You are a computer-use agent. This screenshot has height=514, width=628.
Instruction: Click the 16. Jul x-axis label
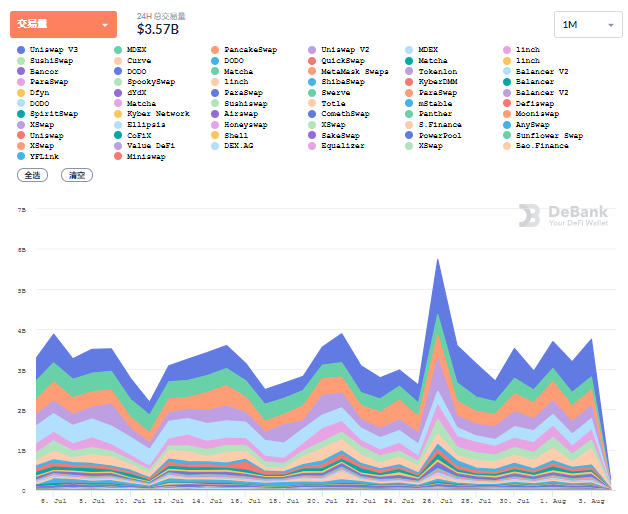click(x=245, y=501)
